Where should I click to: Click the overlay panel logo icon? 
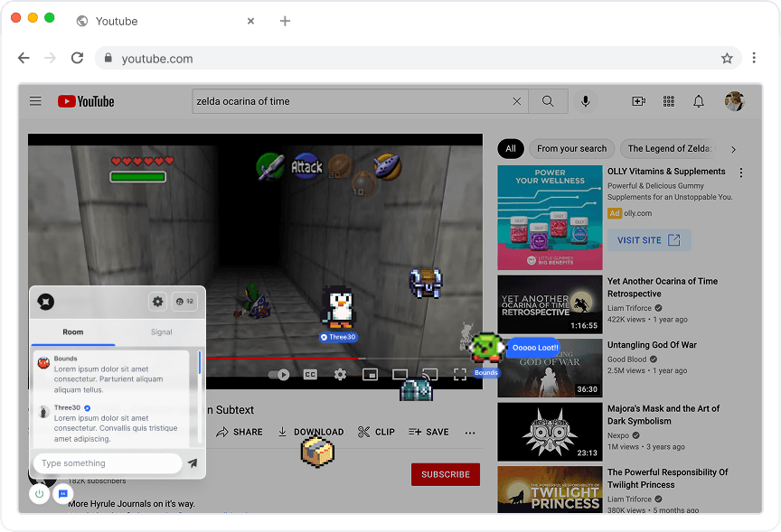pyautogui.click(x=46, y=302)
